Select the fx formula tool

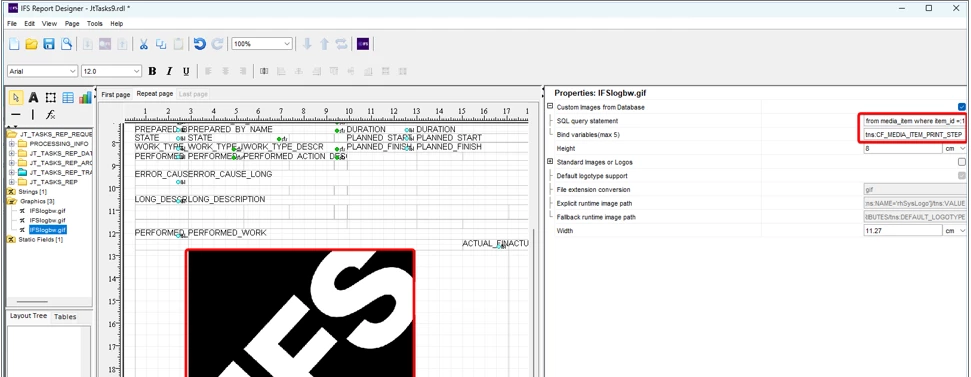click(x=51, y=115)
